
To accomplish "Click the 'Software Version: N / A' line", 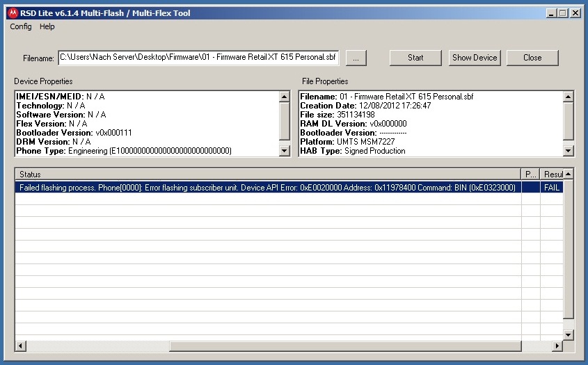I will click(61, 114).
